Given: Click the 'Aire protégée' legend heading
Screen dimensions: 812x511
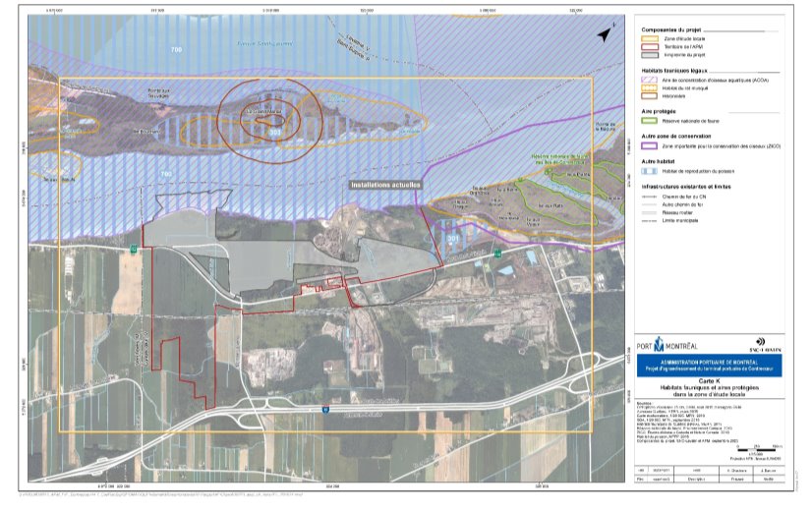Looking at the screenshot, I should click(x=659, y=111).
